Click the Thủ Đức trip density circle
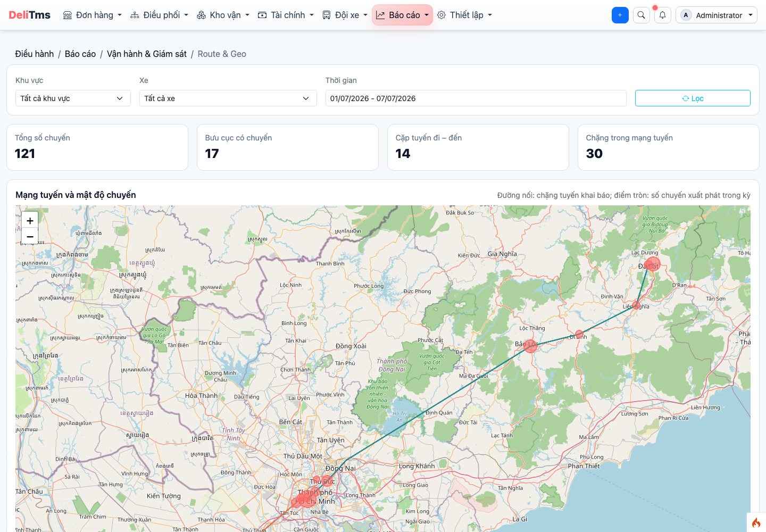 pyautogui.click(x=327, y=481)
